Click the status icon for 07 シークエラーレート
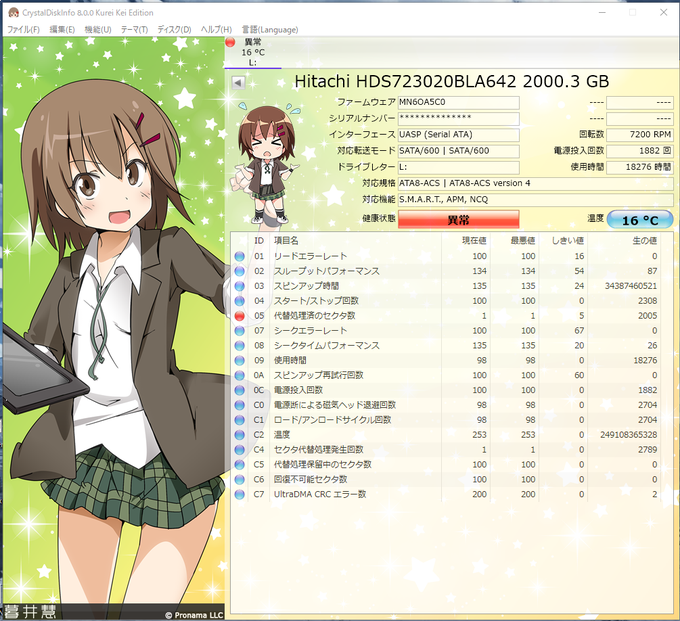Screen dimensions: 680x621 [x=239, y=331]
